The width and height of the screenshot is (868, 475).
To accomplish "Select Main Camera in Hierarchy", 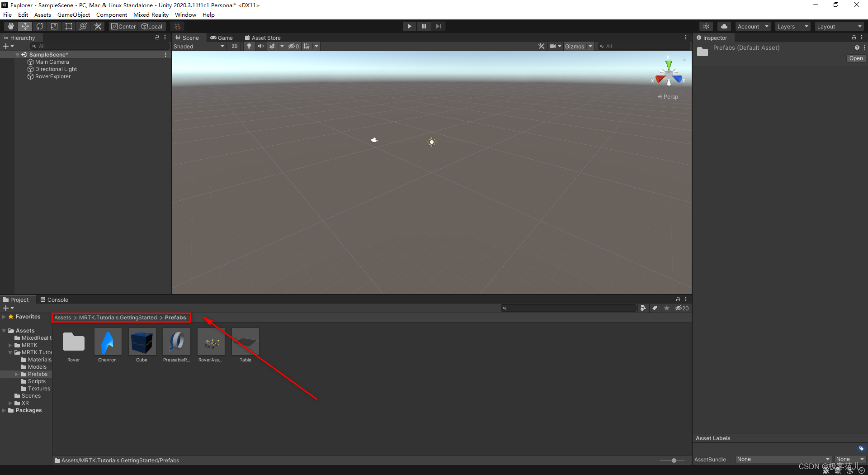I will pos(52,62).
